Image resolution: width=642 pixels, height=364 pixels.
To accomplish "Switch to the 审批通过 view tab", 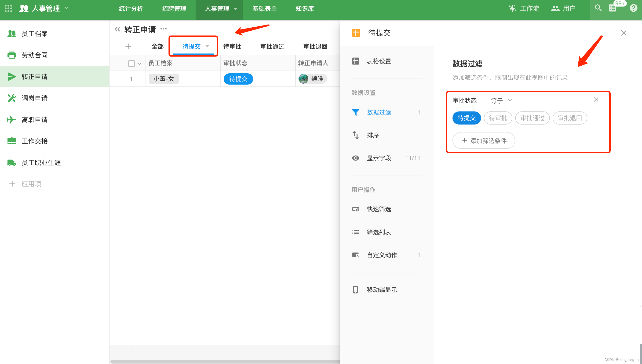I will pyautogui.click(x=272, y=46).
